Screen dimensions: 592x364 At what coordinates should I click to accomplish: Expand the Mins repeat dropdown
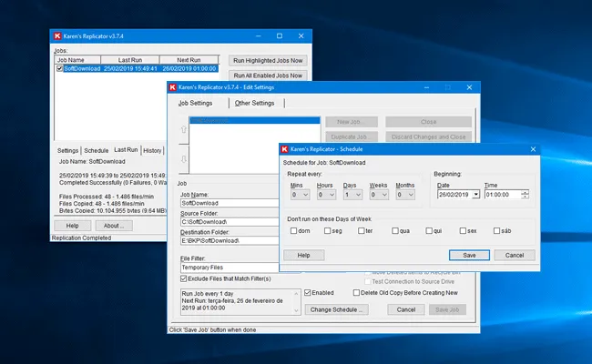(x=301, y=195)
